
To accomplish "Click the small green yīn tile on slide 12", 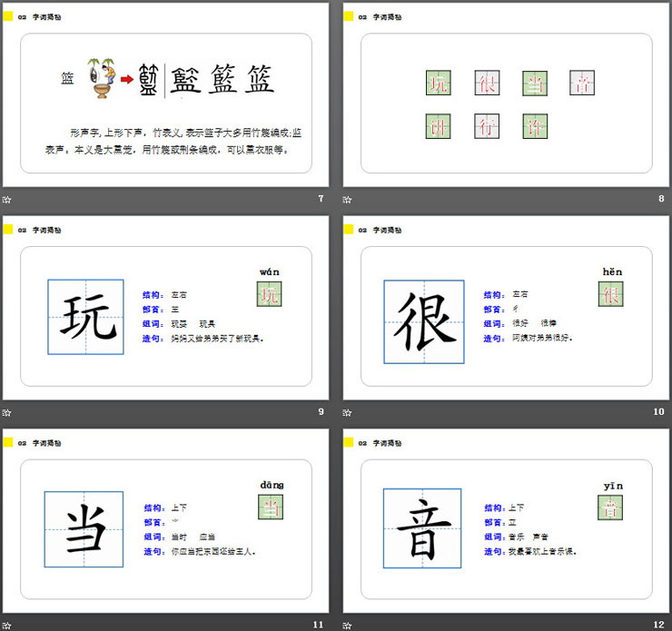I will click(610, 508).
